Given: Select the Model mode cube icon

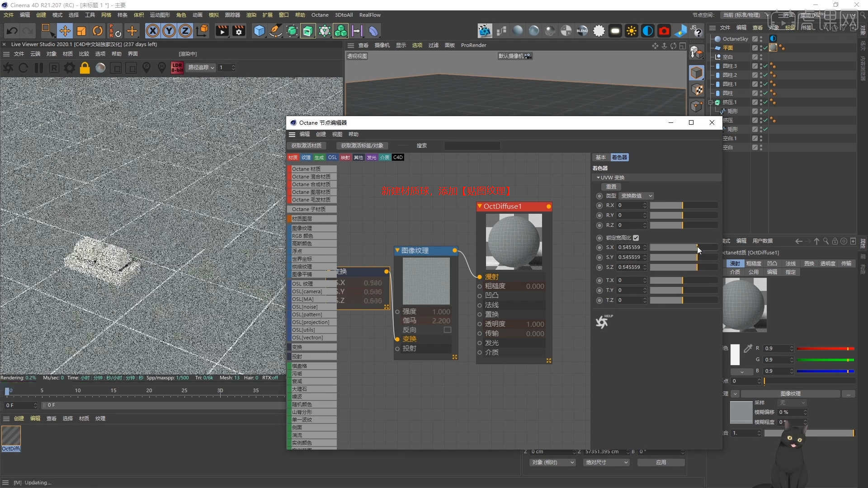Looking at the screenshot, I should (x=697, y=73).
